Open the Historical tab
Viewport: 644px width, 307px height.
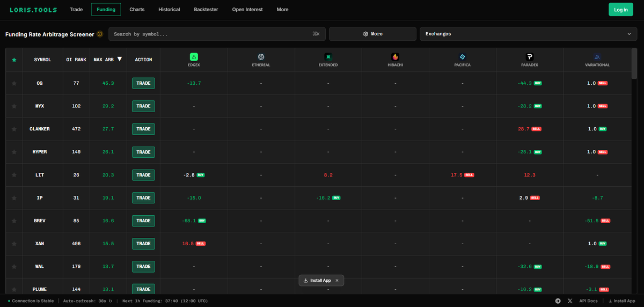tap(169, 10)
